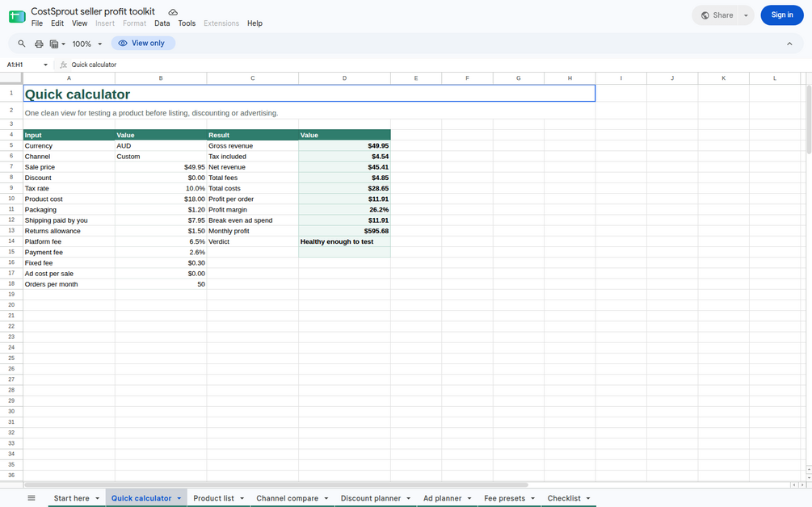The height and width of the screenshot is (507, 812).
Task: Open the Edit menu
Action: pos(57,23)
